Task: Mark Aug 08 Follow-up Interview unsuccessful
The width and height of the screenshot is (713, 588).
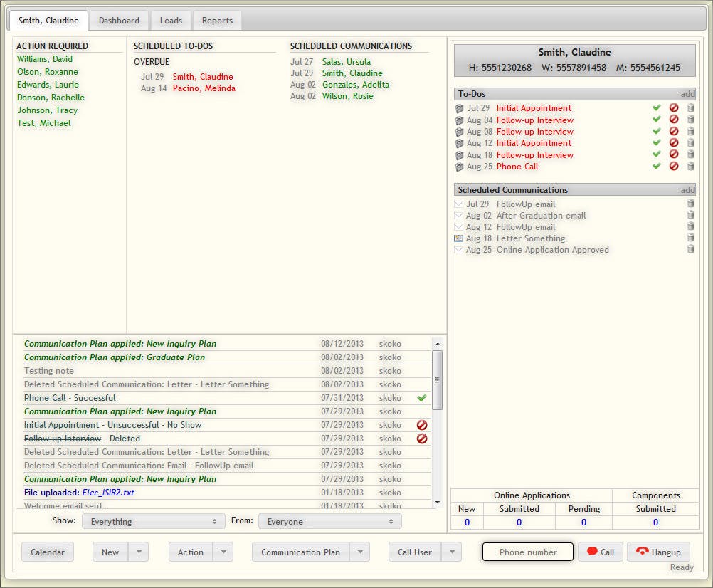Action: [x=674, y=131]
